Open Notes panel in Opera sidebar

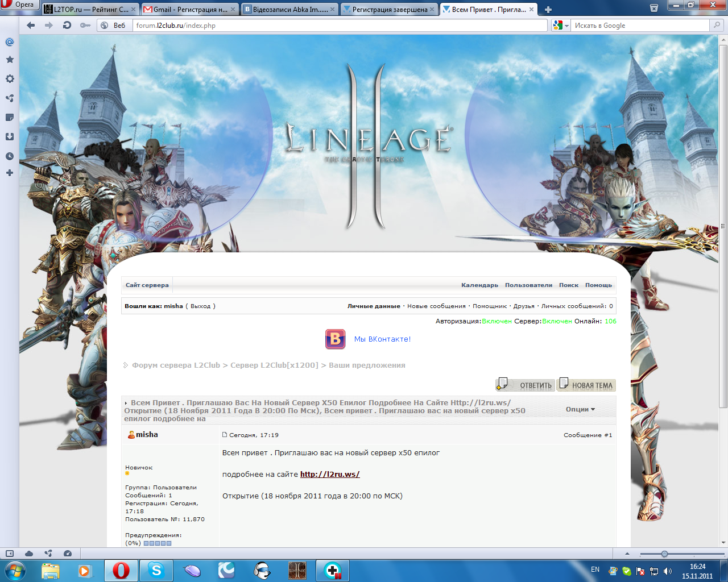(9, 117)
